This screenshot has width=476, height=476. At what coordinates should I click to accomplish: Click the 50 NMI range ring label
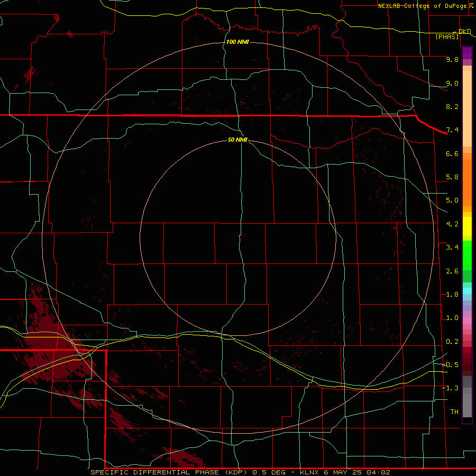237,140
